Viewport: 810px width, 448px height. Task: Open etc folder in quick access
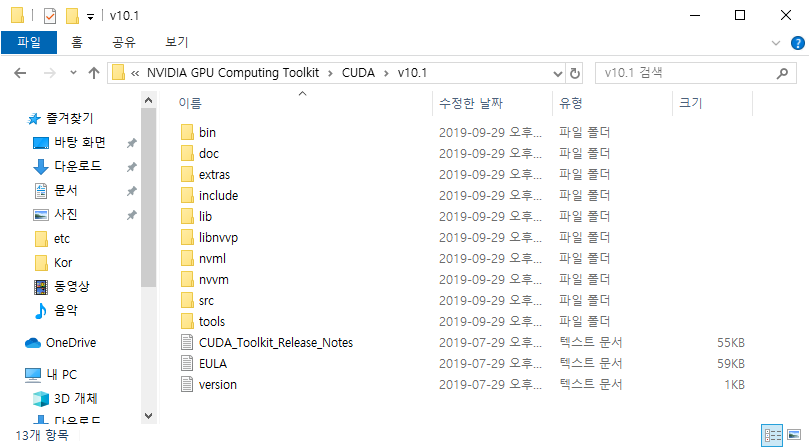point(52,239)
